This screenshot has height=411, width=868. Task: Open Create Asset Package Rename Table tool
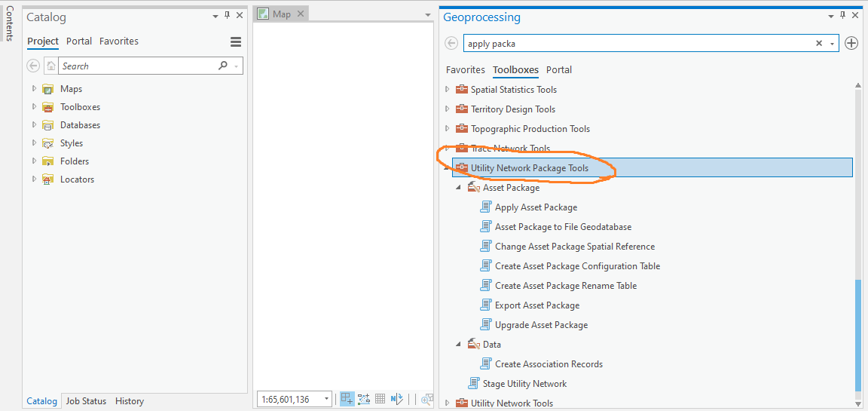pyautogui.click(x=566, y=286)
